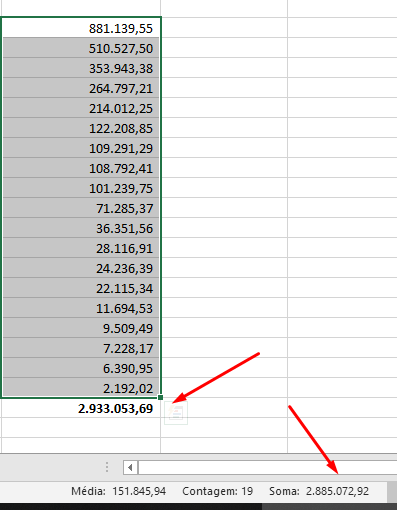Select the cell with 22.115,34
Screen dimensions: 397x510
pyautogui.click(x=81, y=288)
